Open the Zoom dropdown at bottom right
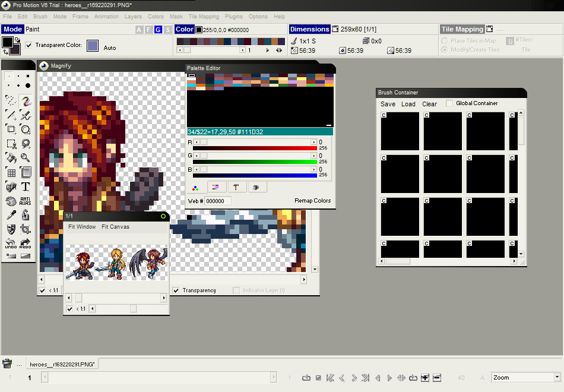This screenshot has width=564, height=392. click(x=557, y=377)
